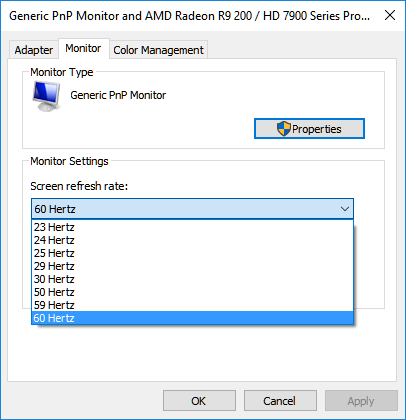Choose 24 Hertz refresh rate
Screen dimensions: 406x420
click(x=192, y=240)
